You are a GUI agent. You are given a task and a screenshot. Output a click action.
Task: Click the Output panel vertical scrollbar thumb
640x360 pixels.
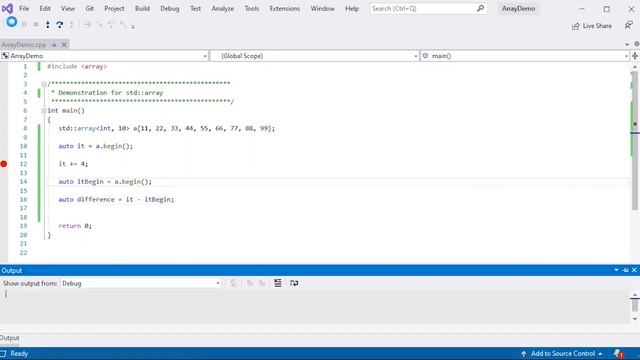(635, 305)
